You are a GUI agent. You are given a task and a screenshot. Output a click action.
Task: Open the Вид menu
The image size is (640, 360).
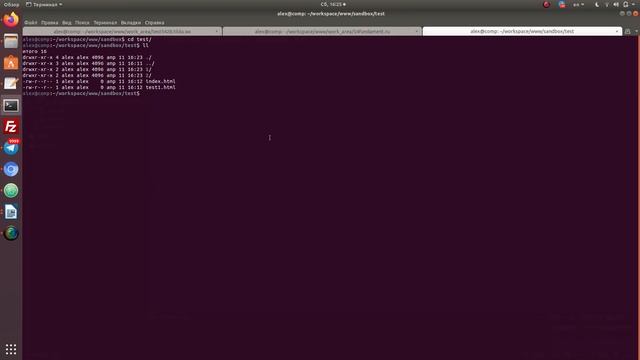(x=67, y=22)
